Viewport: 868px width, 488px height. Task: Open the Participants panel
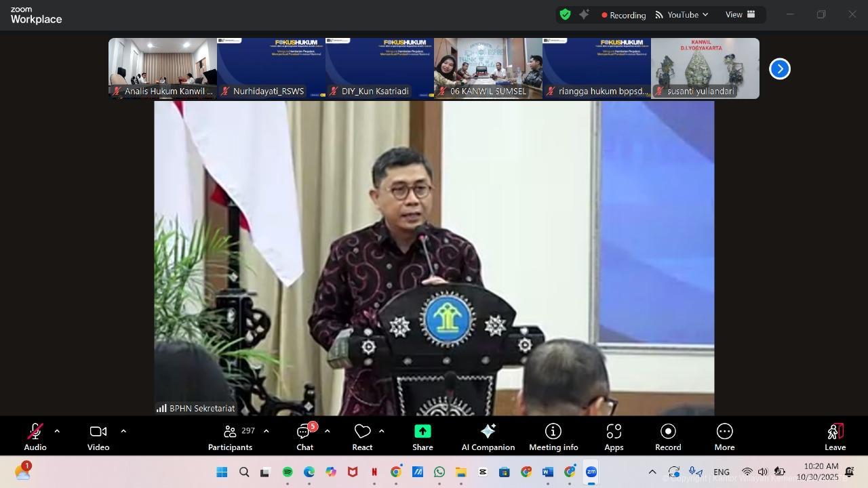pos(231,436)
